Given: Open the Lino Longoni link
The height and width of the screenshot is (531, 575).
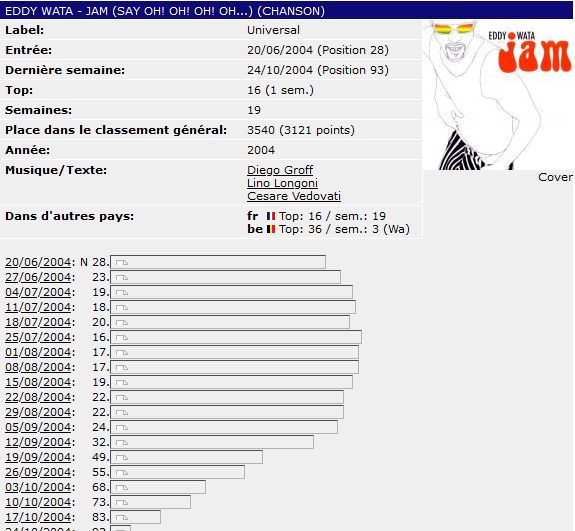Looking at the screenshot, I should pos(282,183).
